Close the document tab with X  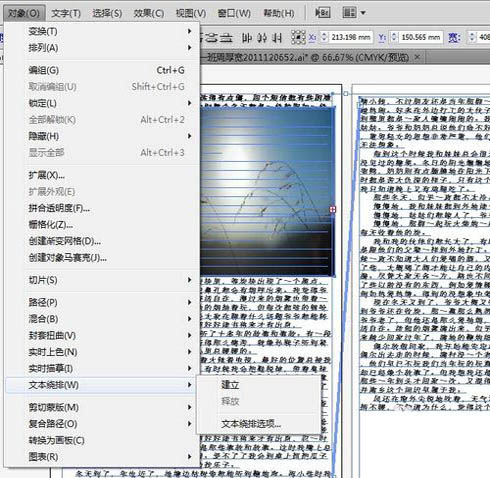417,57
